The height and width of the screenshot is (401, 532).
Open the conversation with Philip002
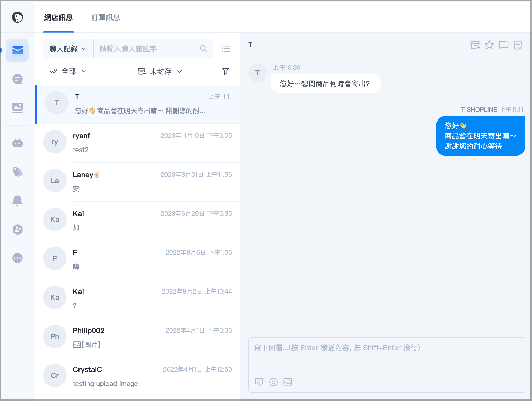(x=138, y=338)
